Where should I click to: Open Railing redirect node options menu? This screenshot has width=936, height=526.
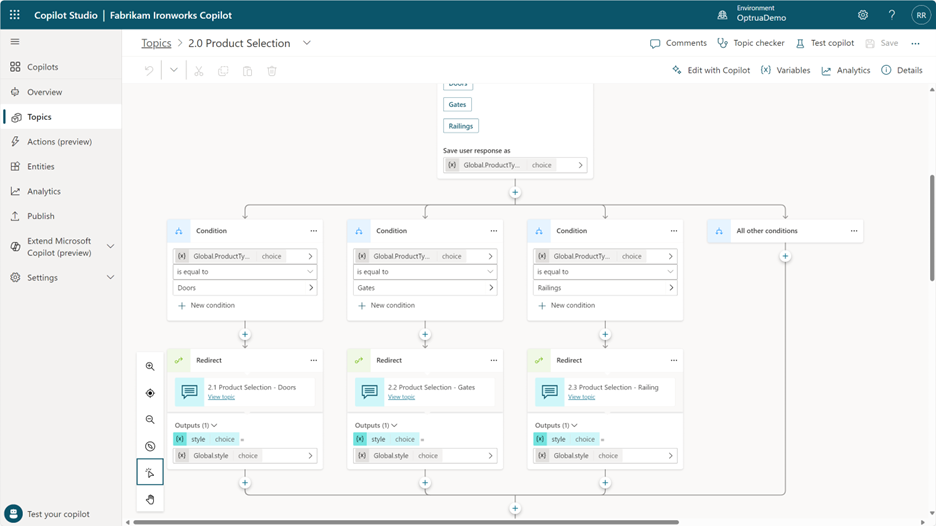point(673,360)
